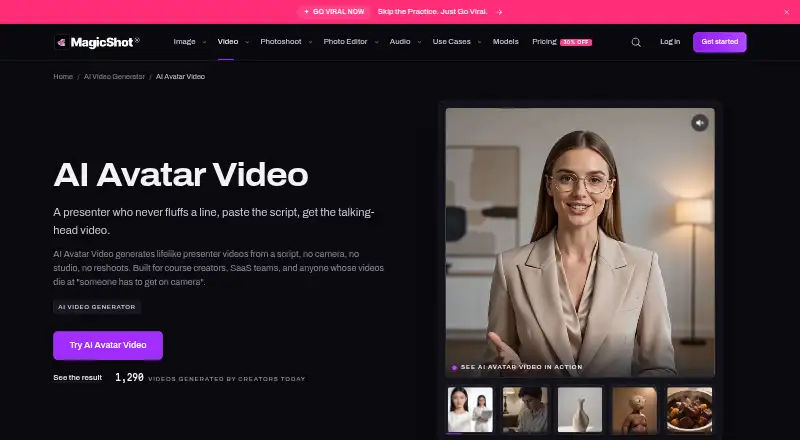Open the Photo Editor nav item
Screen dimensions: 800x440
345,42
